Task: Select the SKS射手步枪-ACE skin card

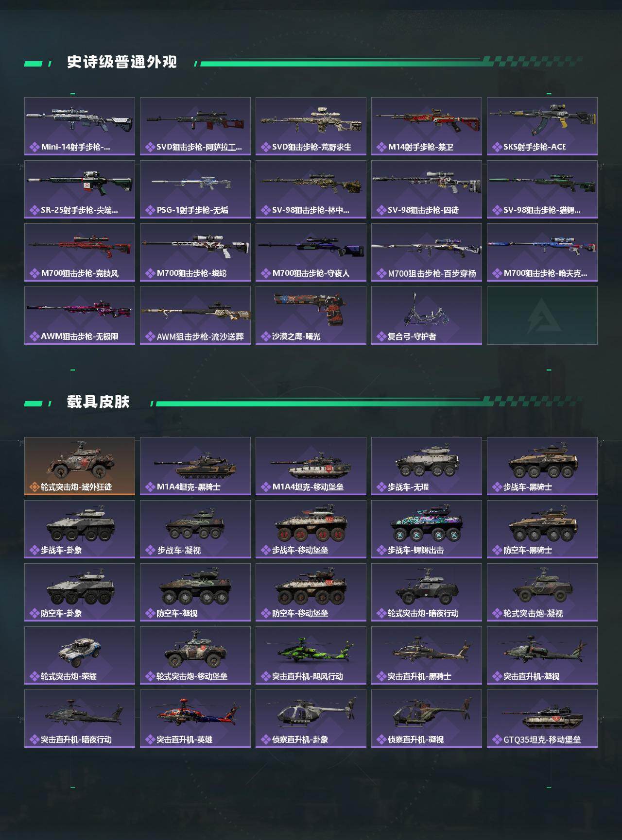Action: (542, 126)
